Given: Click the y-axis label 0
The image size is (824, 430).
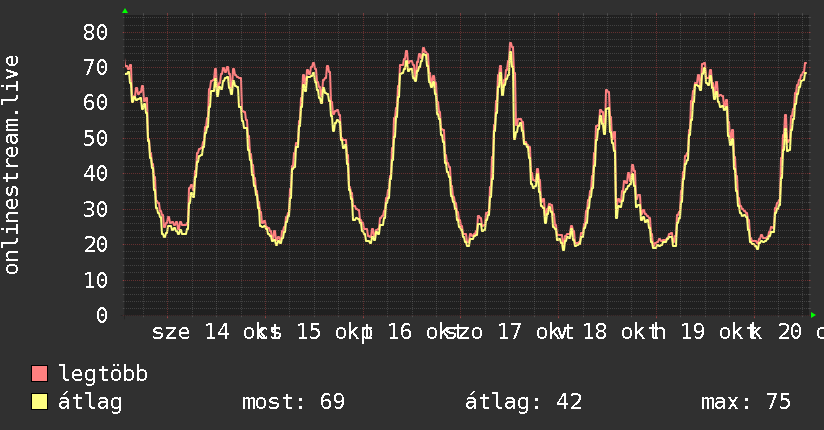Looking at the screenshot, I should [x=101, y=315].
